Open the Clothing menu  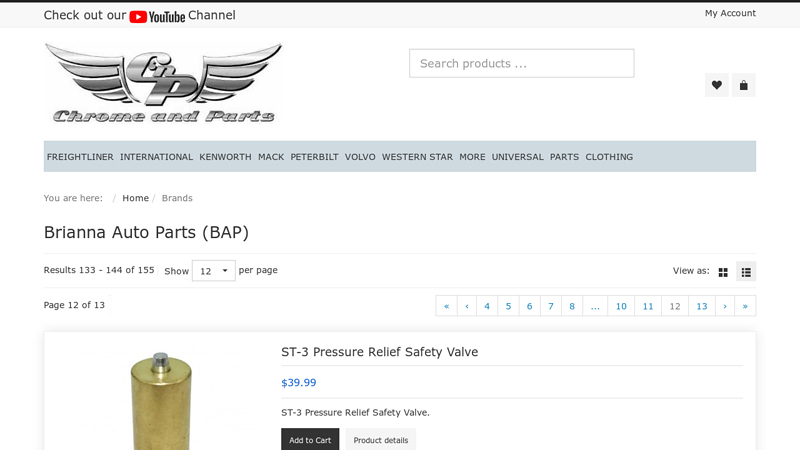[609, 157]
